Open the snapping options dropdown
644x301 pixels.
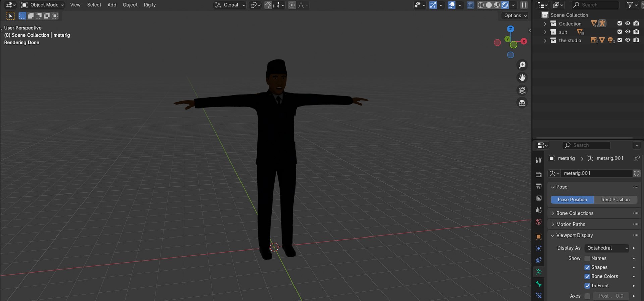coord(279,5)
